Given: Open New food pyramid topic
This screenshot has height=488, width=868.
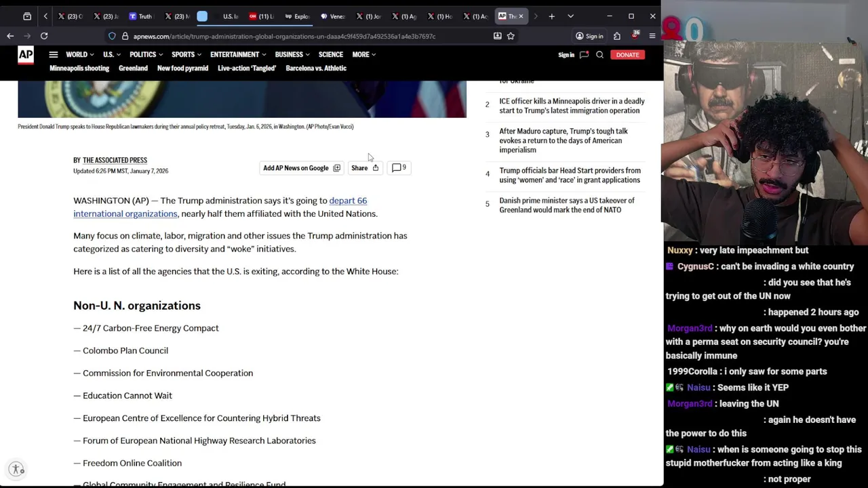Looking at the screenshot, I should click(x=182, y=68).
